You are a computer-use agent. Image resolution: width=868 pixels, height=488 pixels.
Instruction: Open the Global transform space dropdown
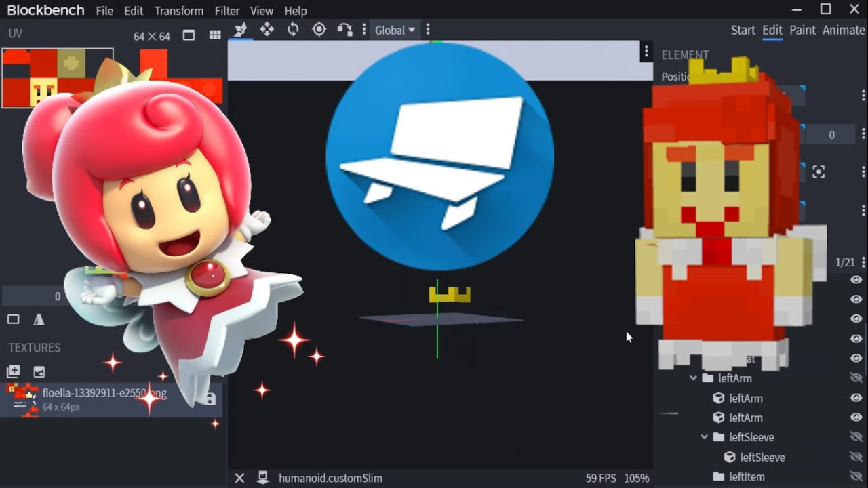click(395, 30)
